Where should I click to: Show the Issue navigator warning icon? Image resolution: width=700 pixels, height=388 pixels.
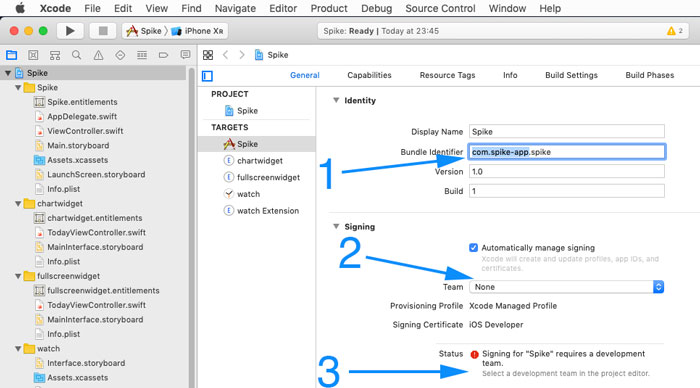point(98,55)
